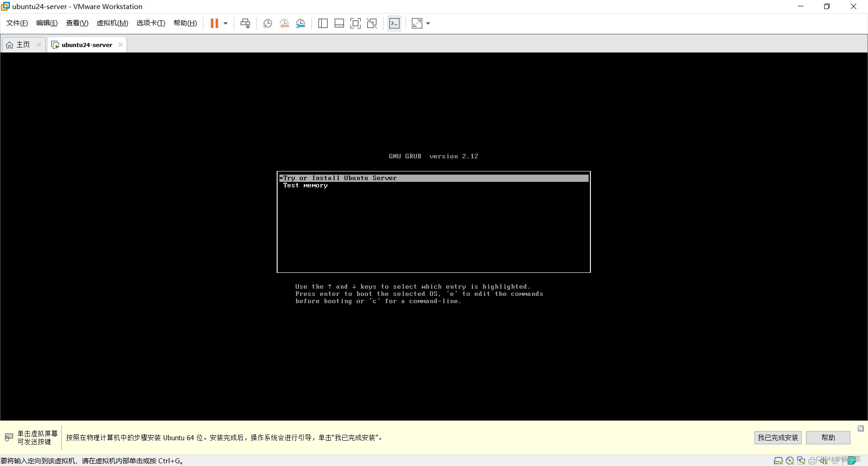Open the snapshot manager
Image resolution: width=868 pixels, height=466 pixels.
(301, 23)
